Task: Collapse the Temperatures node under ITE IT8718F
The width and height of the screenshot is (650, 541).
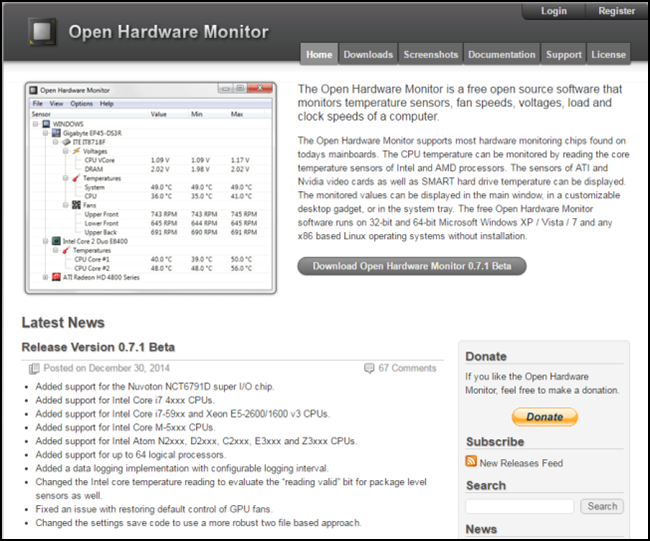Action: [x=65, y=178]
